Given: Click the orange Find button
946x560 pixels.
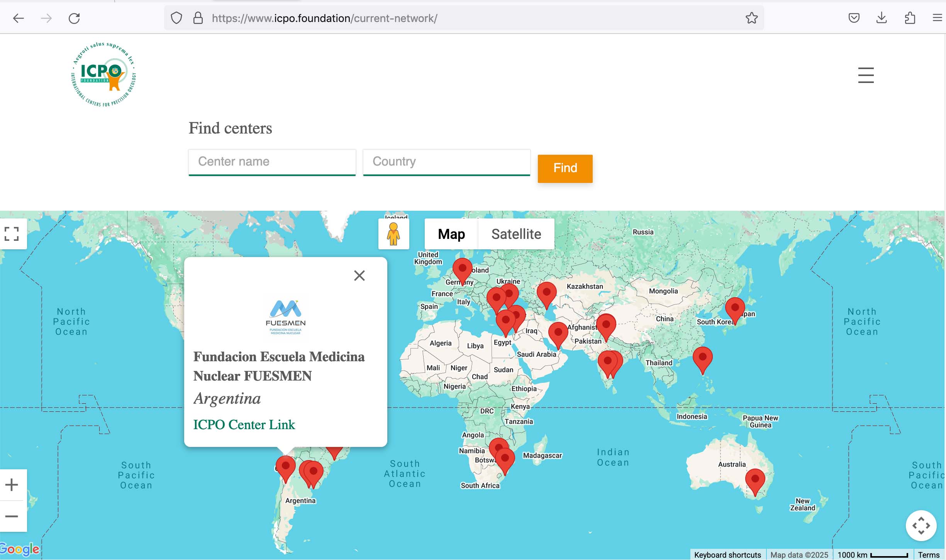Looking at the screenshot, I should 565,168.
